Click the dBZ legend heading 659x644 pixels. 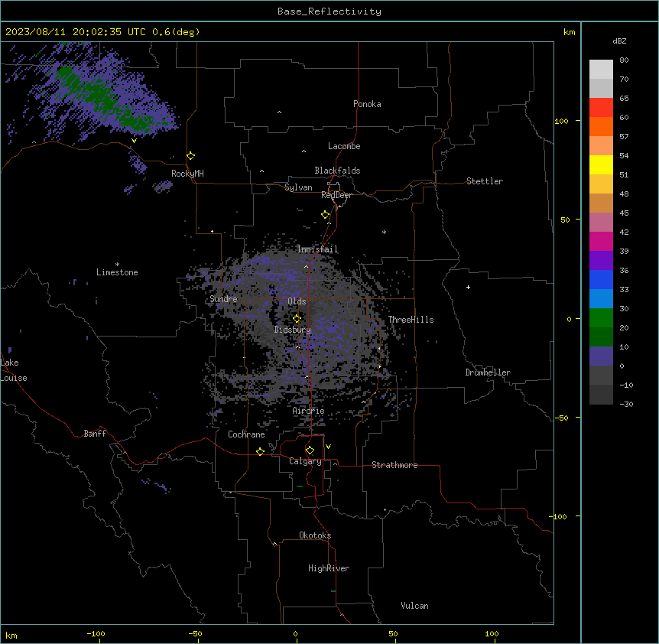point(619,41)
